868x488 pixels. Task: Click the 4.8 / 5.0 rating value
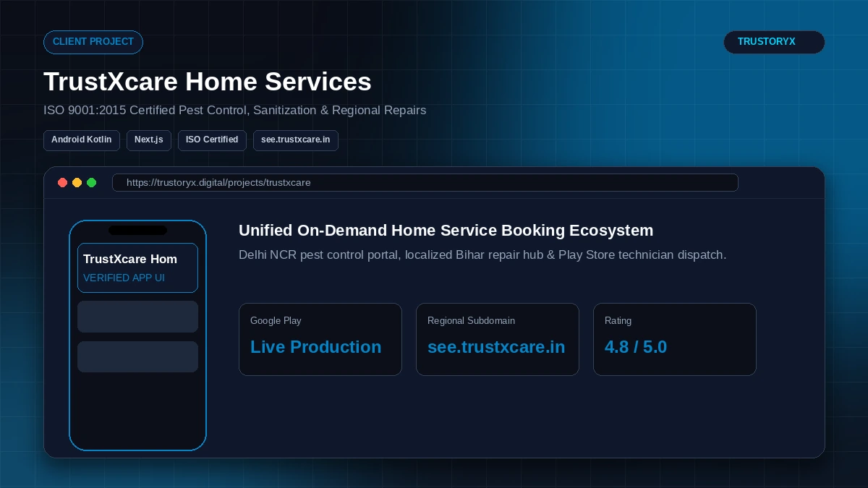[636, 347]
